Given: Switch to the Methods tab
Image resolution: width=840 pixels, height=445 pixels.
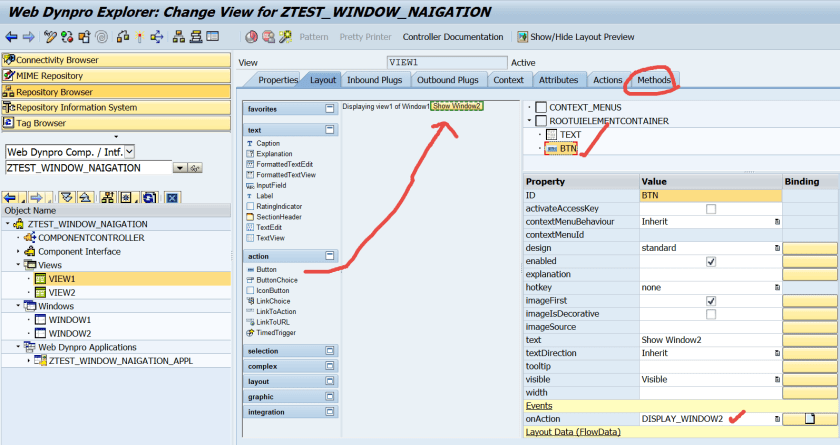Looking at the screenshot, I should pyautogui.click(x=654, y=80).
